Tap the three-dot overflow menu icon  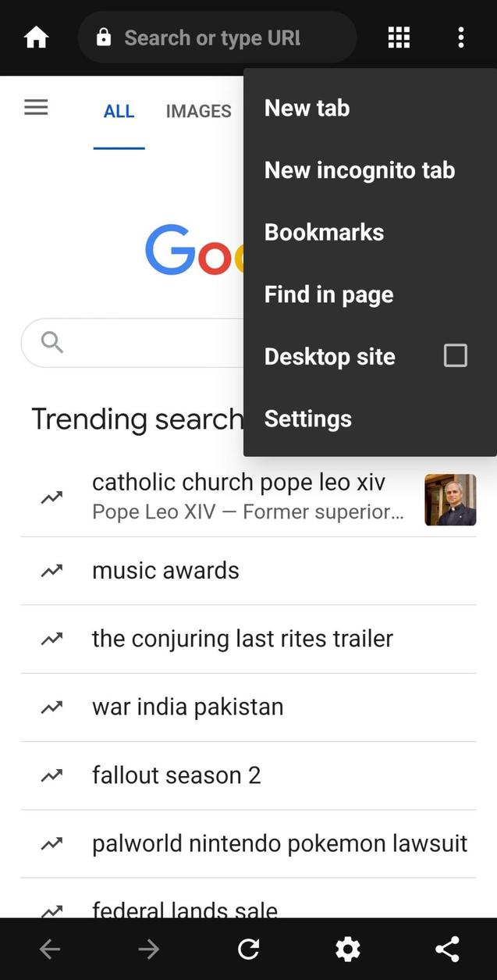click(x=461, y=37)
